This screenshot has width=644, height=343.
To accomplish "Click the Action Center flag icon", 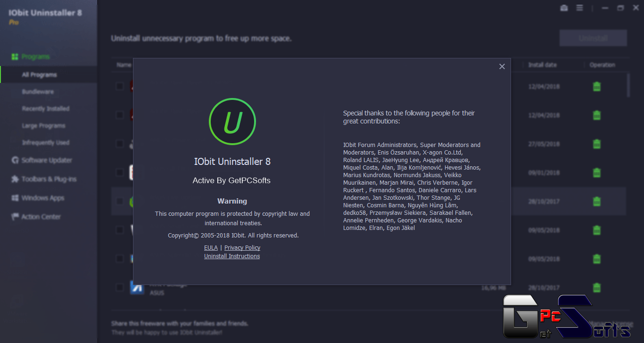I will point(15,217).
